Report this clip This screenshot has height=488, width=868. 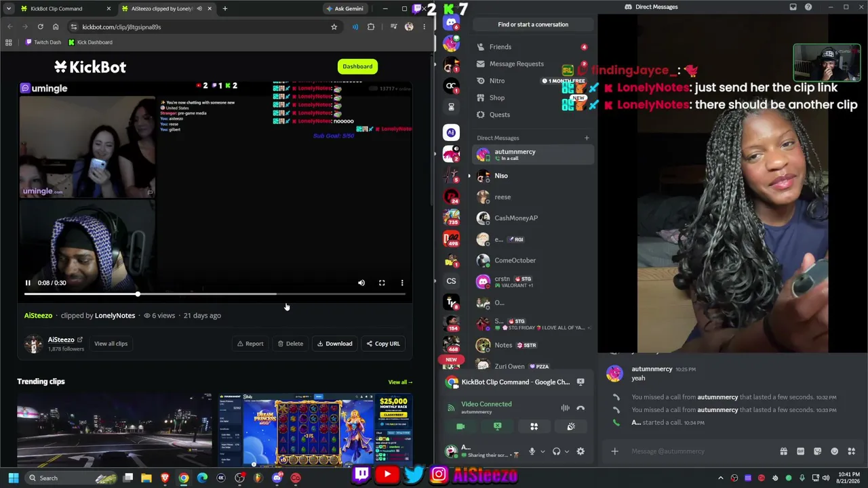coord(250,344)
